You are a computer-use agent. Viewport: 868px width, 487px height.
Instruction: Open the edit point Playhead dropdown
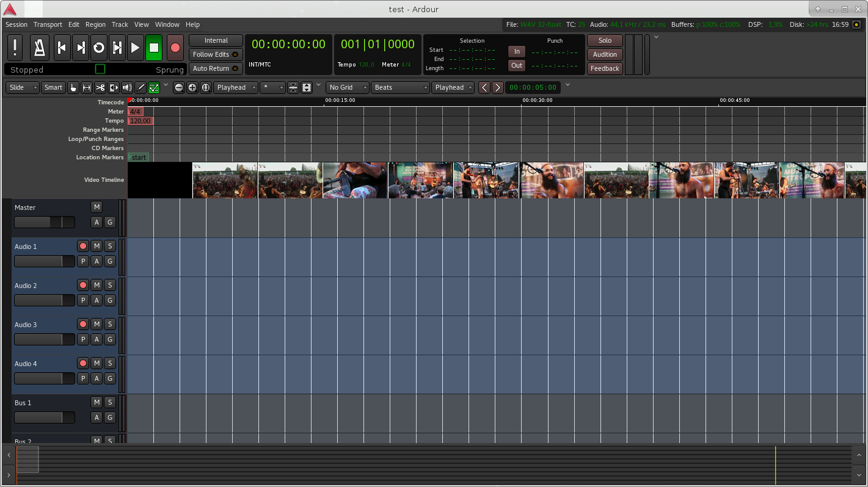453,87
